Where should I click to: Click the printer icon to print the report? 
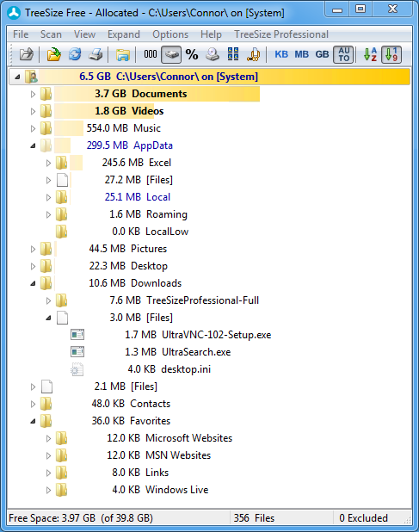(x=96, y=54)
